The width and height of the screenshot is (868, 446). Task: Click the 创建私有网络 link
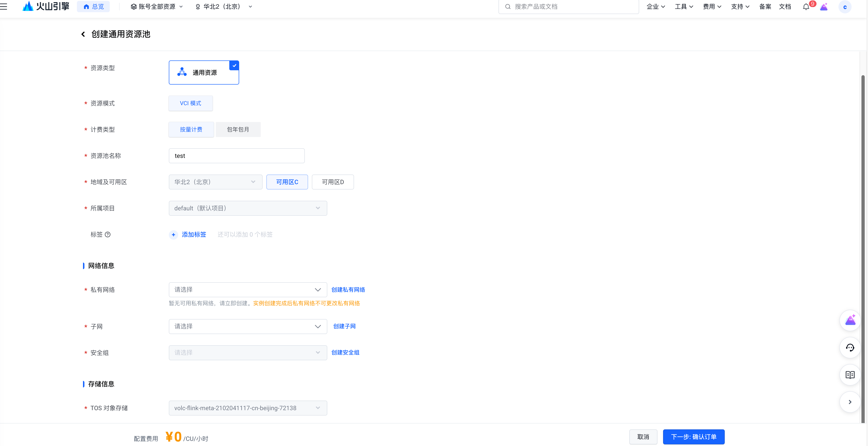348,290
